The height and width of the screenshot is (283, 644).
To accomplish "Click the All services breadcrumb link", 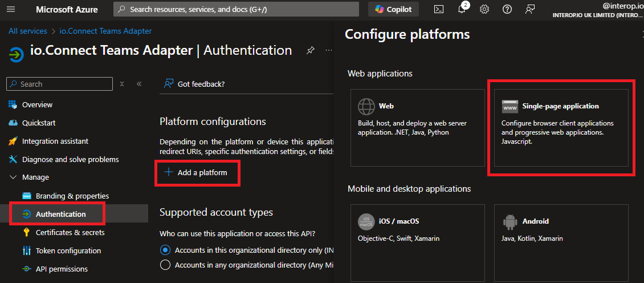I will click(x=27, y=31).
